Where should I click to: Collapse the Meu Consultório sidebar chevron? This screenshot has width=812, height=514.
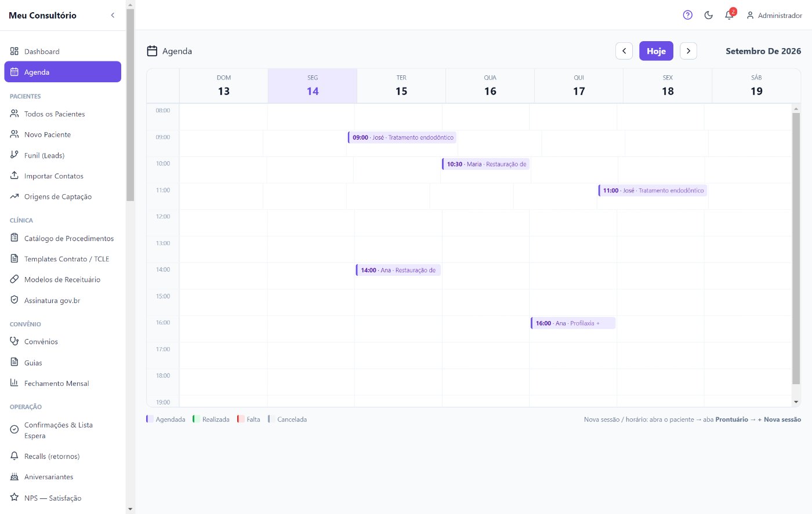coord(113,15)
